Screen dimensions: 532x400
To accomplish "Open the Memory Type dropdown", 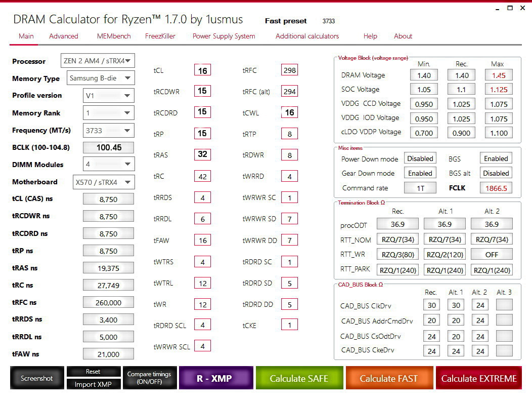I will [x=101, y=78].
